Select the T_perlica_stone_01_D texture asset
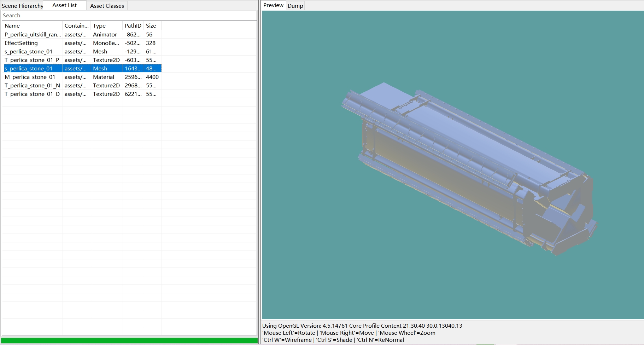The height and width of the screenshot is (345, 644). click(x=32, y=94)
